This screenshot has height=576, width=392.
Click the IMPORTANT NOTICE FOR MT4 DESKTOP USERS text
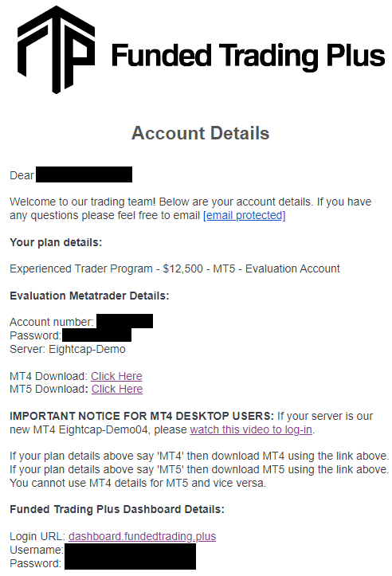tap(142, 416)
